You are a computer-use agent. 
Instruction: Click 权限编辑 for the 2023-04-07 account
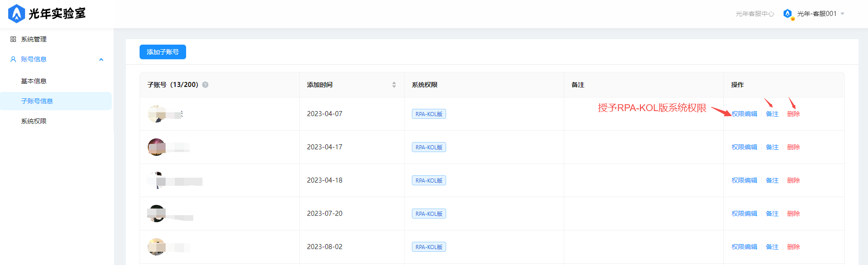coord(744,114)
